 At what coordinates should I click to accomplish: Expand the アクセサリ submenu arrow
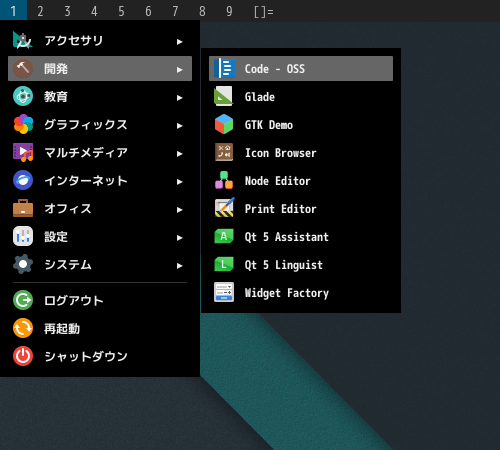click(x=180, y=42)
